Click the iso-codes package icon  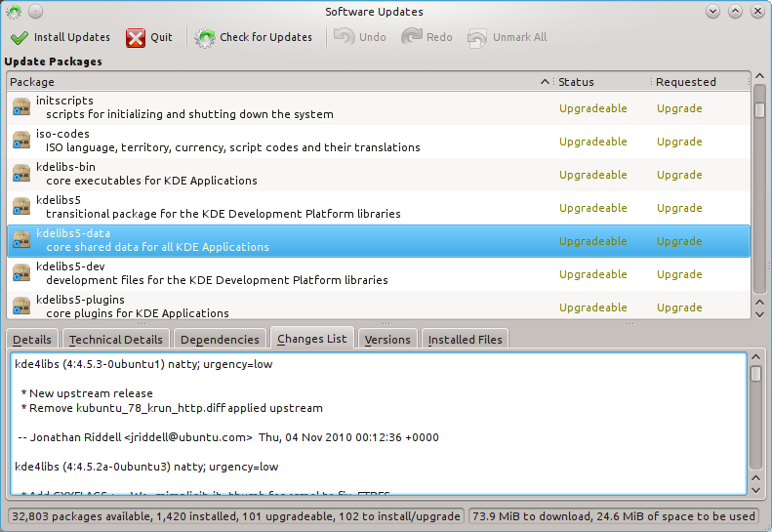pos(21,141)
